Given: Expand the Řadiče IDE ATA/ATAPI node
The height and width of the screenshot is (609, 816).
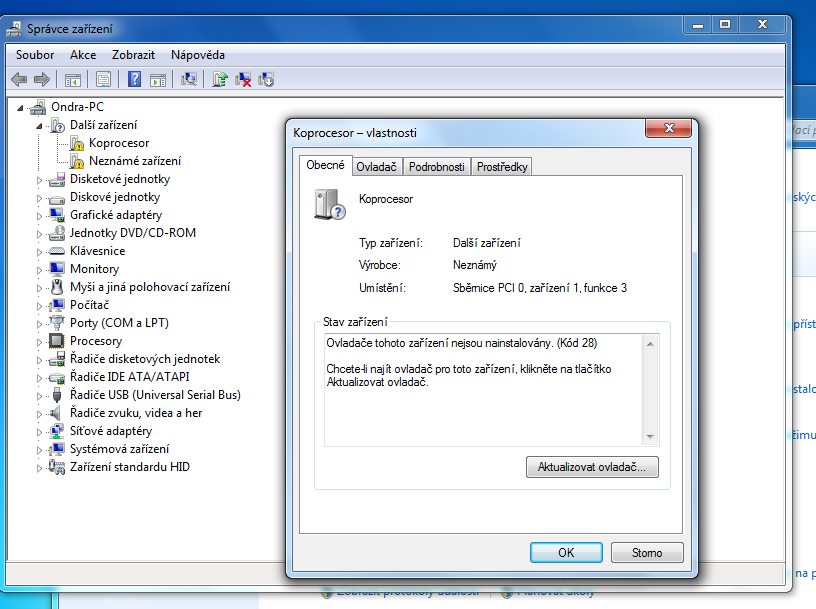Looking at the screenshot, I should (x=39, y=378).
